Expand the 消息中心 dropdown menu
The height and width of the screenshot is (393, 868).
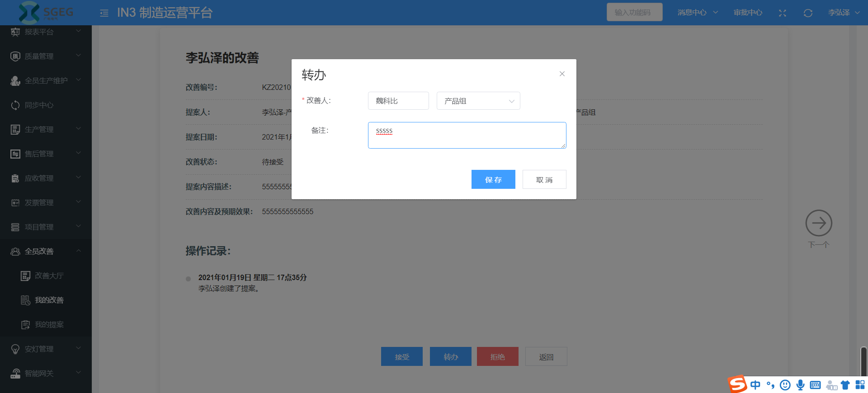(x=697, y=13)
